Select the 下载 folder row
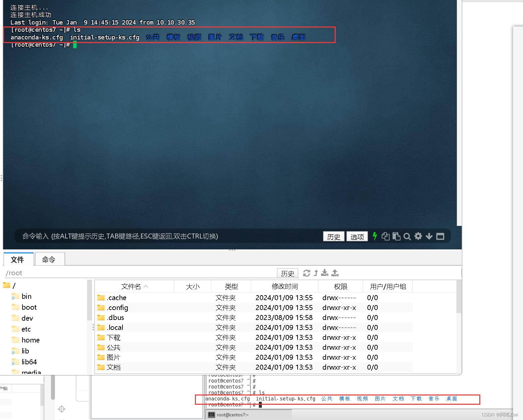523x420 pixels. (254, 338)
